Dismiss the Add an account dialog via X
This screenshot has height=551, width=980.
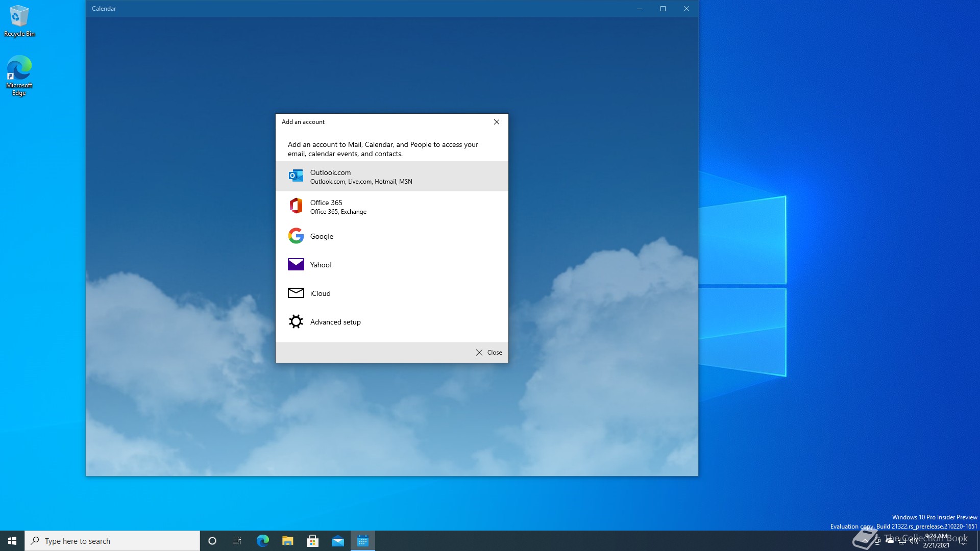[497, 122]
